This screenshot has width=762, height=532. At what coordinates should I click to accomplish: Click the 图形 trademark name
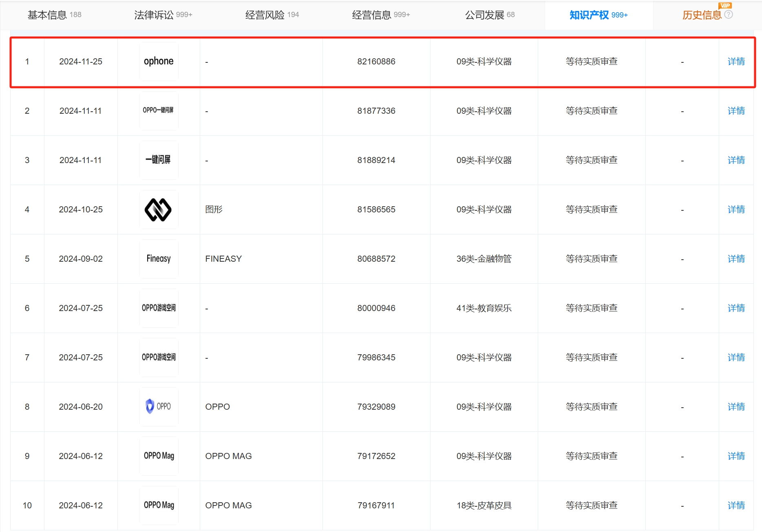click(x=214, y=210)
